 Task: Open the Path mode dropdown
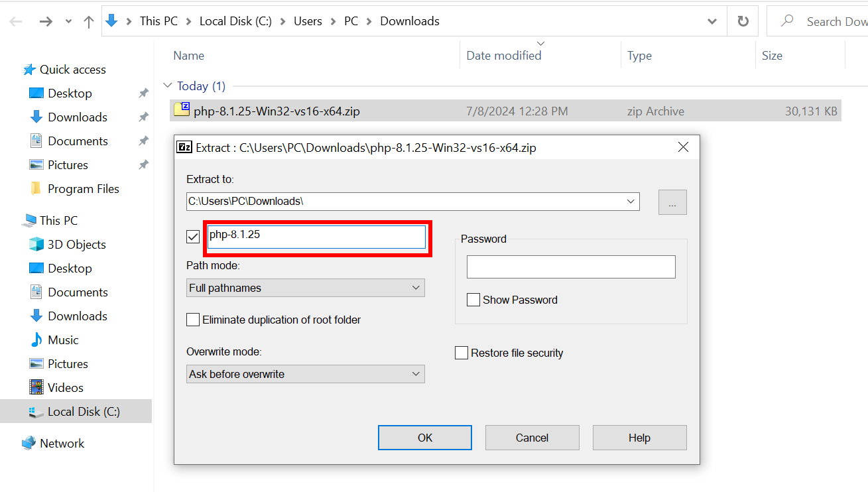coord(306,288)
